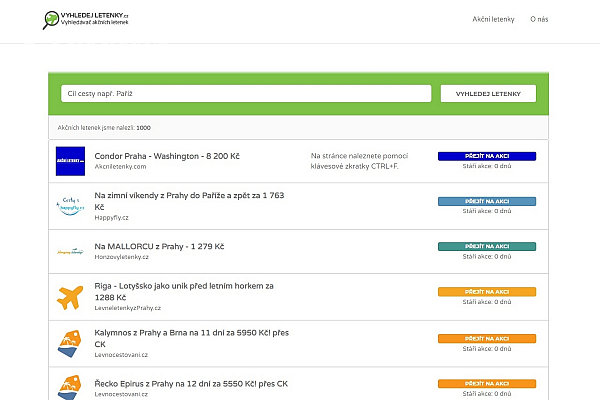
Task: Click the Akcniletenky.com source link
Action: pos(120,167)
